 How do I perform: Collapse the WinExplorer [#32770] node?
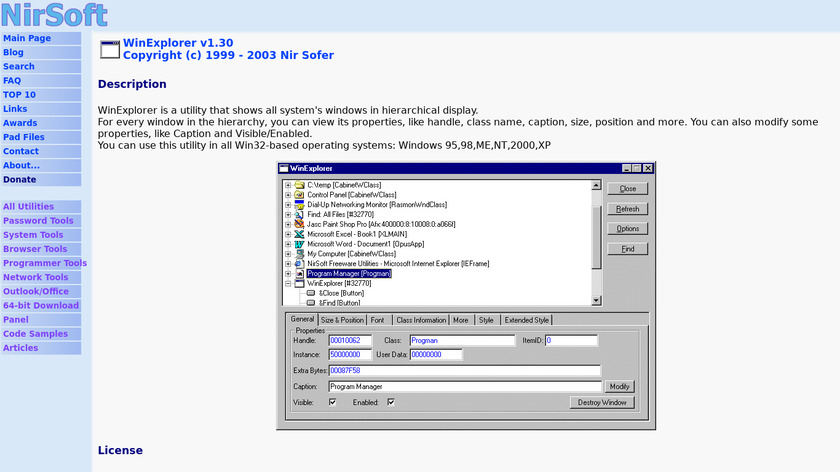288,283
